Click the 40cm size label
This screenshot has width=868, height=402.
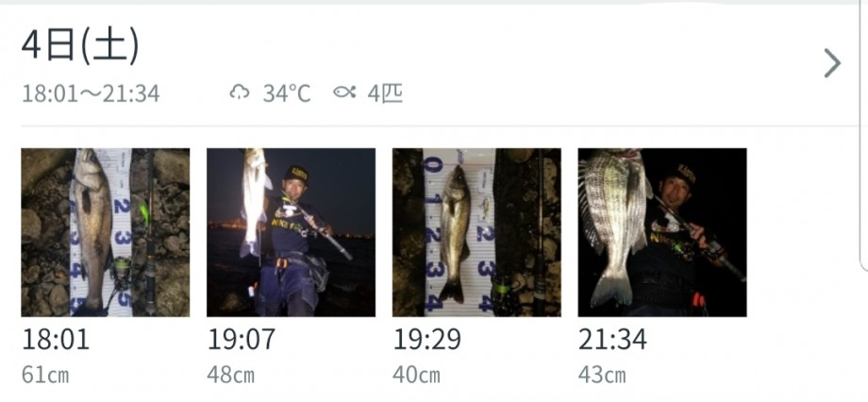[x=416, y=375]
